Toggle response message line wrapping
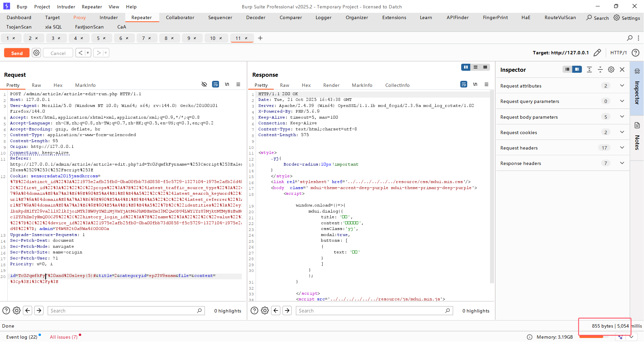 [464, 84]
